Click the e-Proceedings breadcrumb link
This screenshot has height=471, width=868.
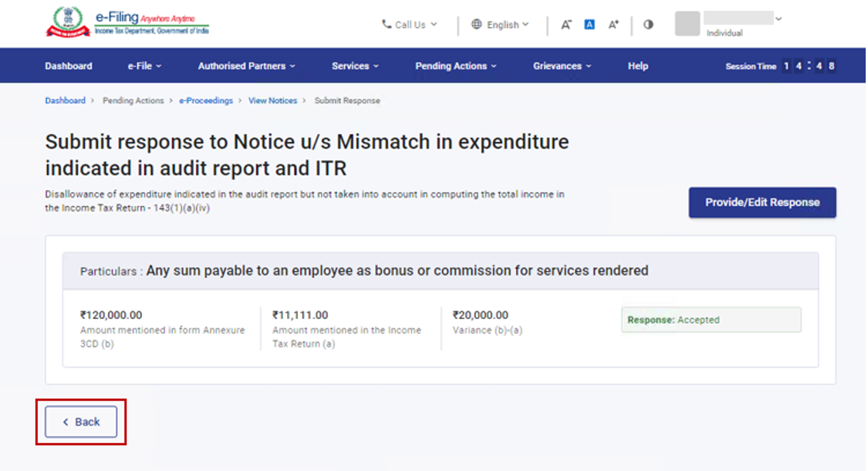point(206,100)
